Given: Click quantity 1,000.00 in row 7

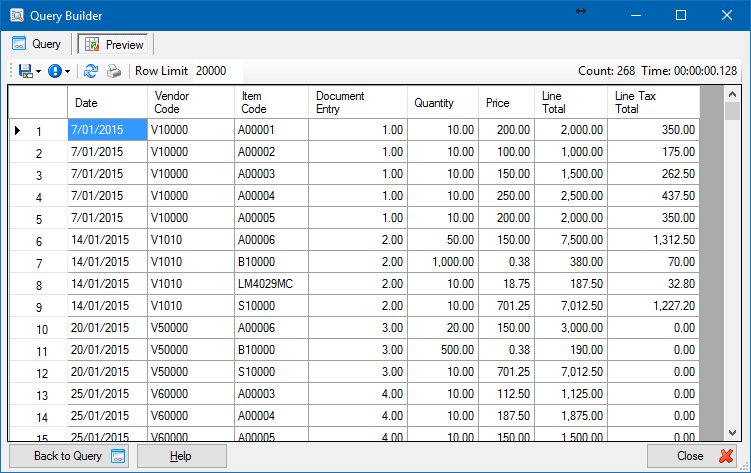Looking at the screenshot, I should [443, 262].
